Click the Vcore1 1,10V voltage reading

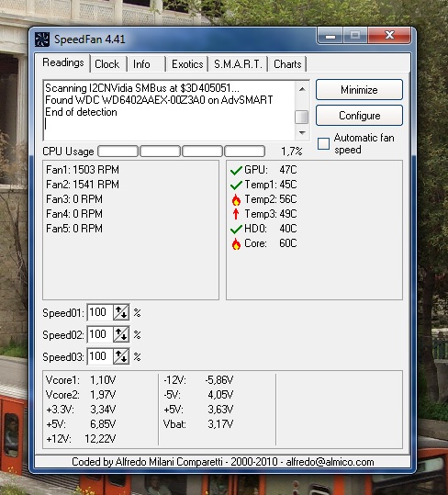coord(81,380)
